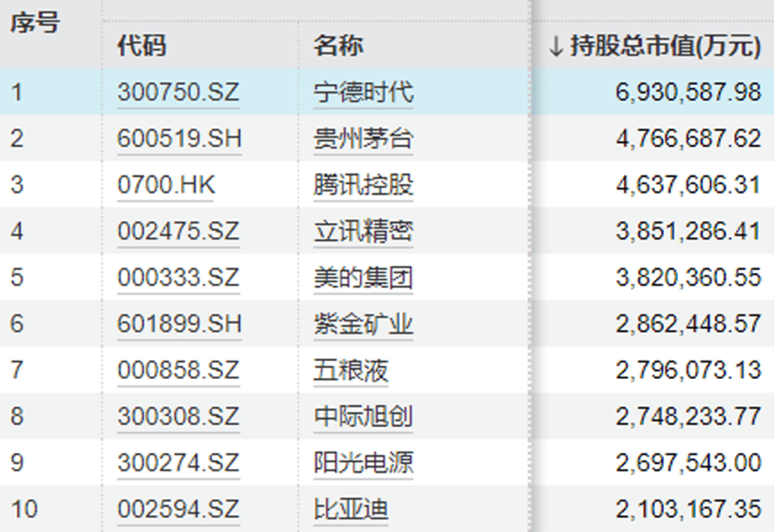The width and height of the screenshot is (774, 532).
Task: Open stock code 601899.SH link
Action: pos(177,325)
